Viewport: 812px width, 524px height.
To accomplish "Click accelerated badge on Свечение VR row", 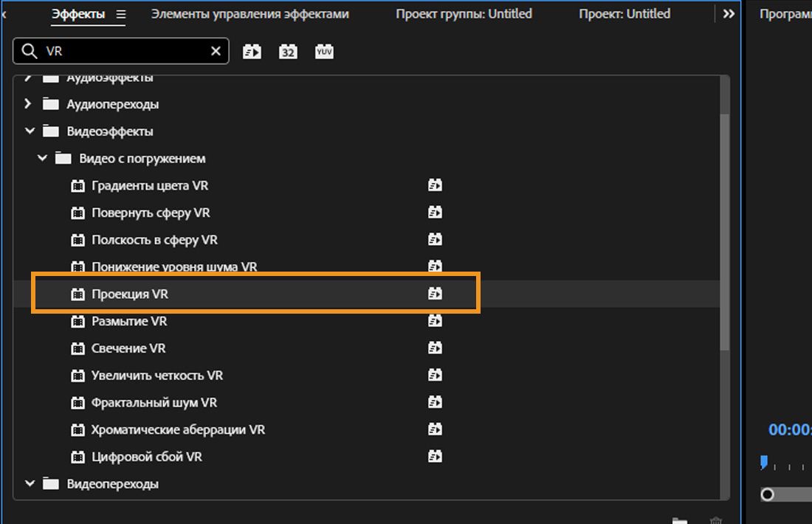I will coord(435,348).
